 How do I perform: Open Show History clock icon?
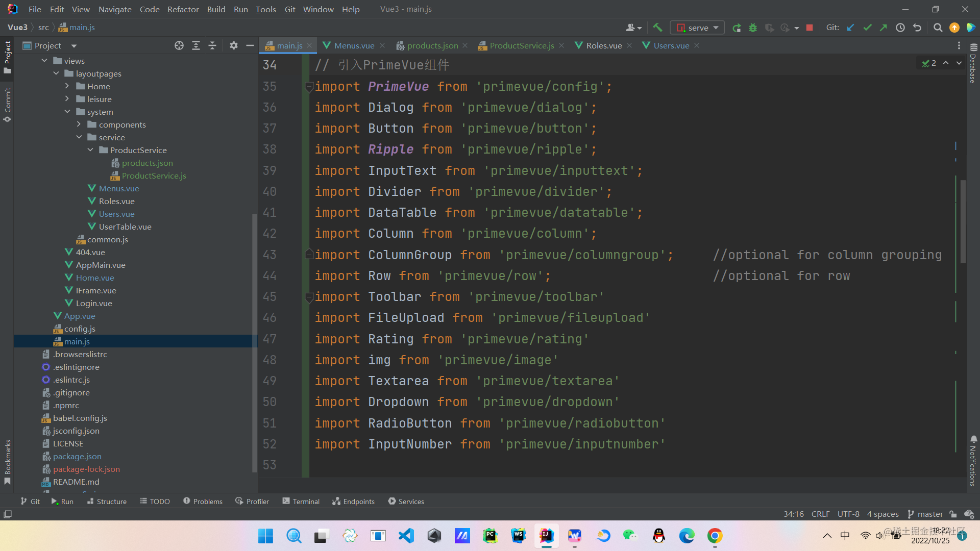coord(900,28)
